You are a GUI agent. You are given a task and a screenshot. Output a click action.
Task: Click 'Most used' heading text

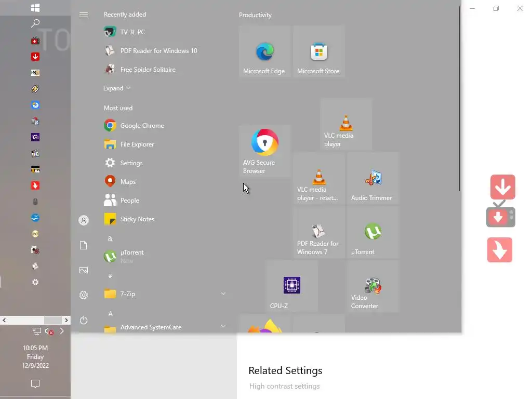coord(118,108)
